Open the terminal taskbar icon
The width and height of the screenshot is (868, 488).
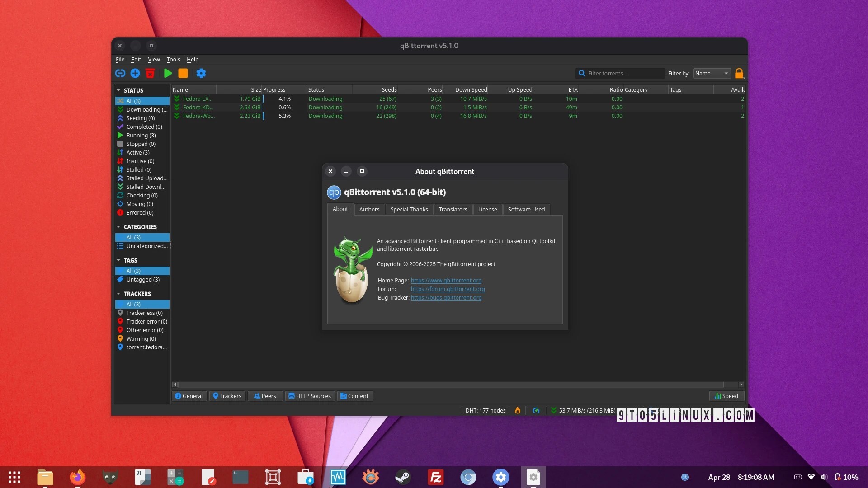(241, 477)
